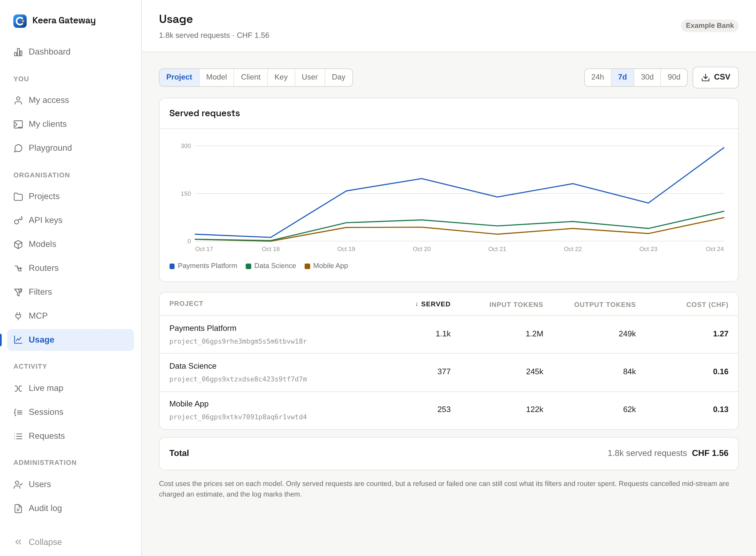Open Playground via its chat bubble icon
Viewport: 756px width, 556px height.
pyautogui.click(x=18, y=148)
